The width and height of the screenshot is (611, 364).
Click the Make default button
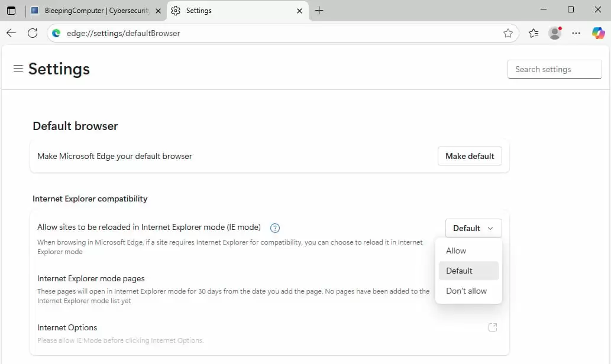pyautogui.click(x=470, y=156)
